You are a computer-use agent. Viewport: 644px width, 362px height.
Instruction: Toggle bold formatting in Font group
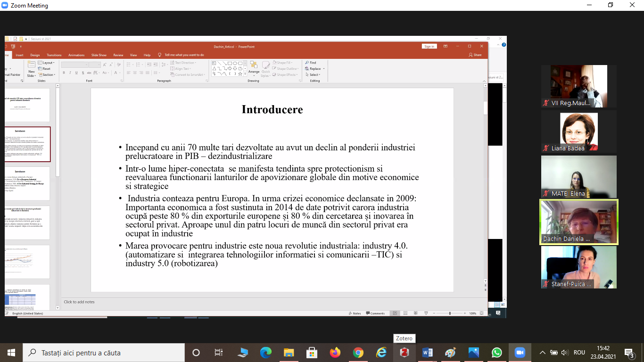coord(64,73)
